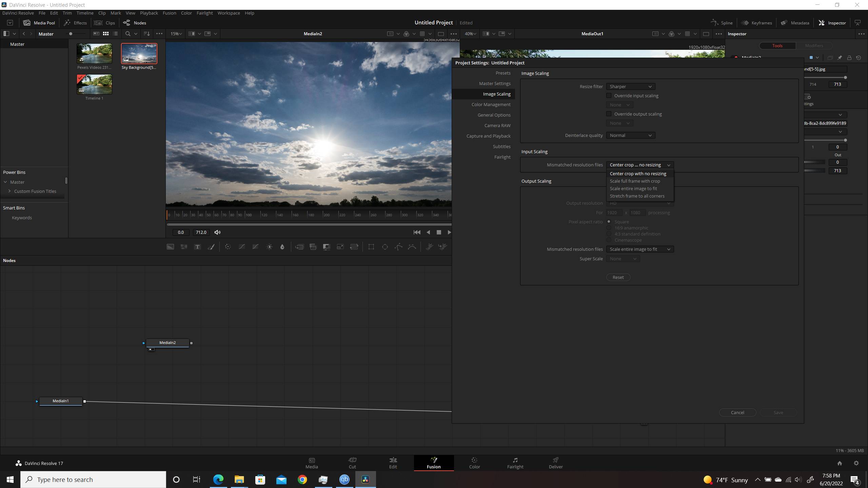Open output Mismatched resolution files dropdown
Screen dimensions: 868x488
coord(640,249)
